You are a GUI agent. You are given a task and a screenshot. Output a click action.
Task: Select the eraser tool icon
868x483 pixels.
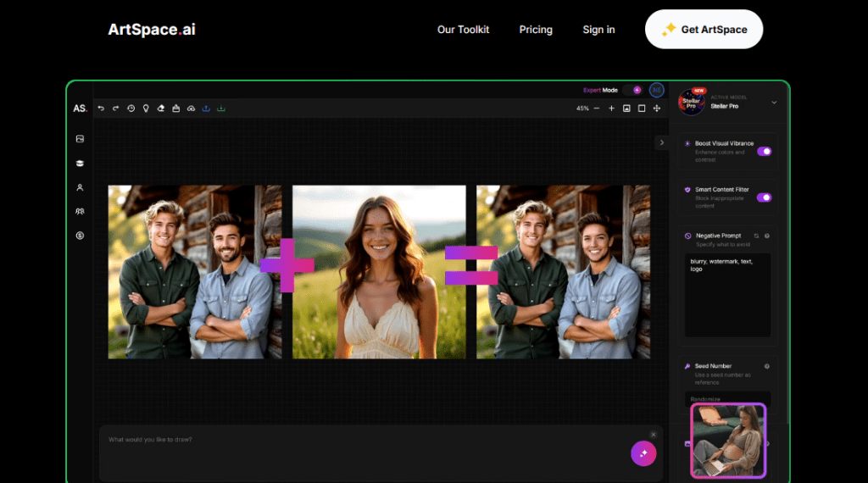(x=161, y=108)
